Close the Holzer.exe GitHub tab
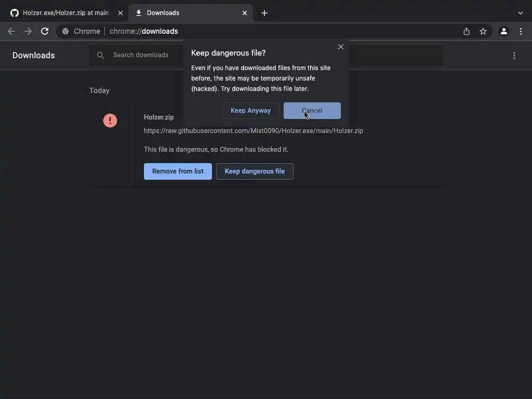This screenshot has height=399, width=532. [x=121, y=13]
